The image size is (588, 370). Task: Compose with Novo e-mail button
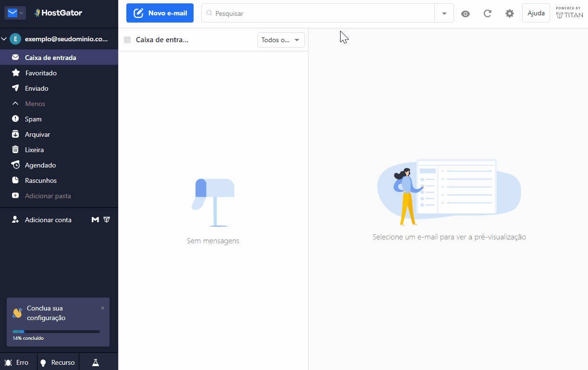[160, 13]
